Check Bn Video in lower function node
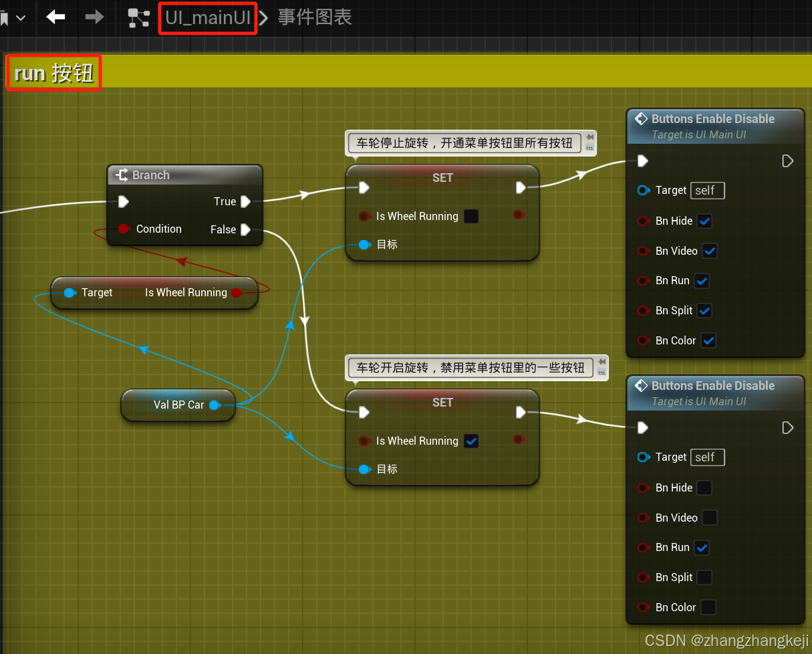The image size is (812, 654). point(710,518)
